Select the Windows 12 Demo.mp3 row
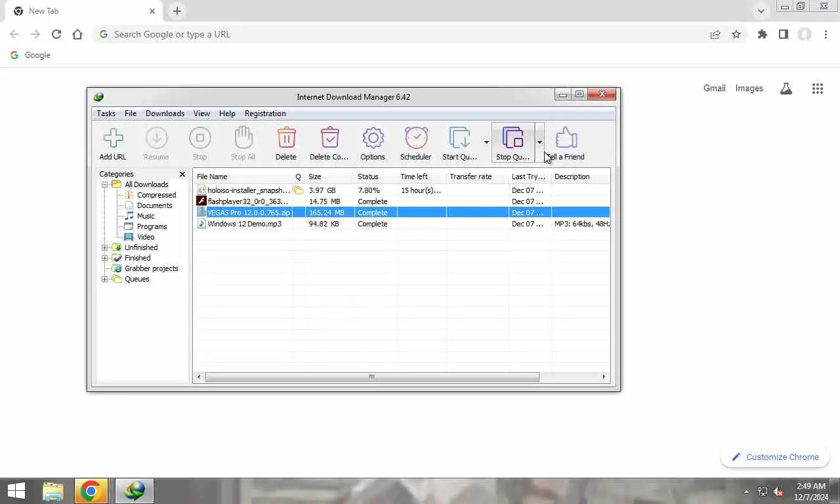The height and width of the screenshot is (504, 840). point(402,224)
